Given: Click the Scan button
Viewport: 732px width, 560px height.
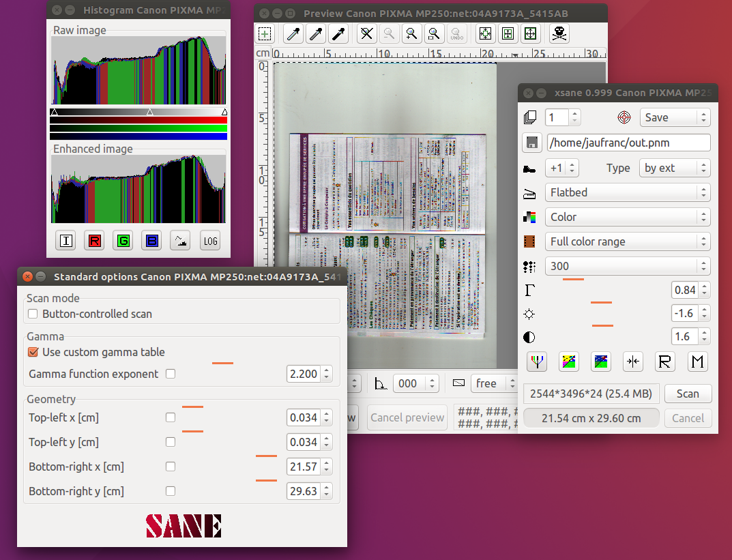Looking at the screenshot, I should point(688,394).
